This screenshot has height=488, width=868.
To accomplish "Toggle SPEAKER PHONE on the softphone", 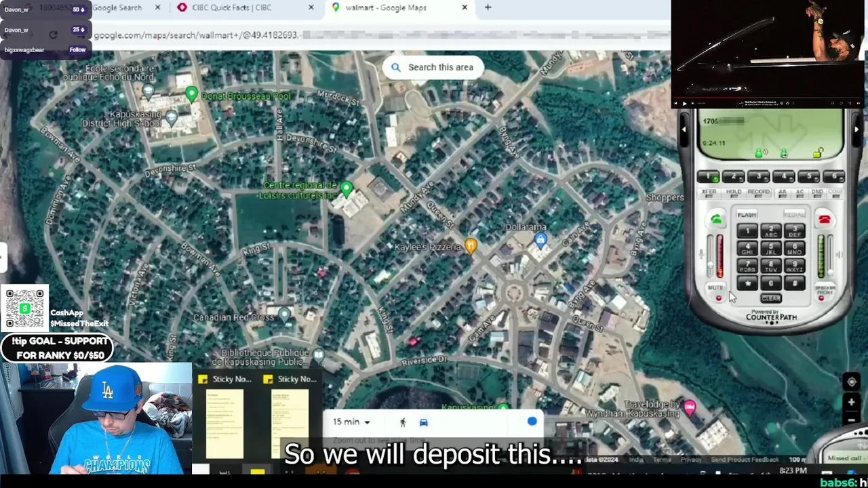I will point(825,293).
